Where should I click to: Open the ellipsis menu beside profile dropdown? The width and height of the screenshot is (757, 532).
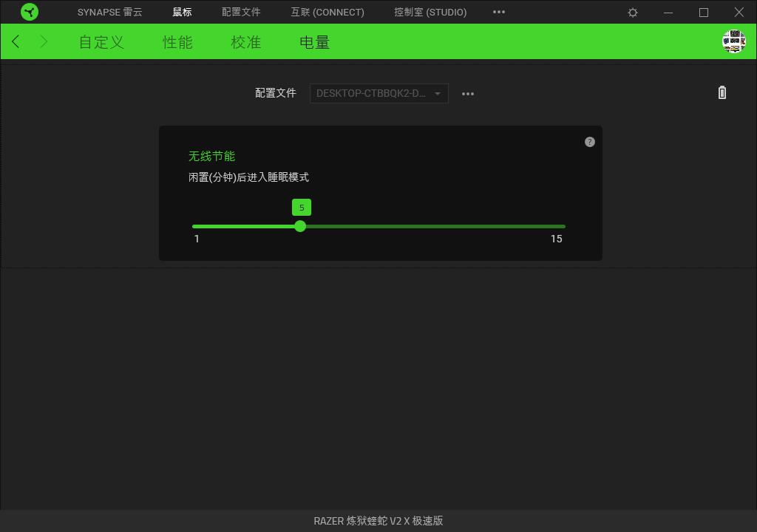pyautogui.click(x=468, y=94)
